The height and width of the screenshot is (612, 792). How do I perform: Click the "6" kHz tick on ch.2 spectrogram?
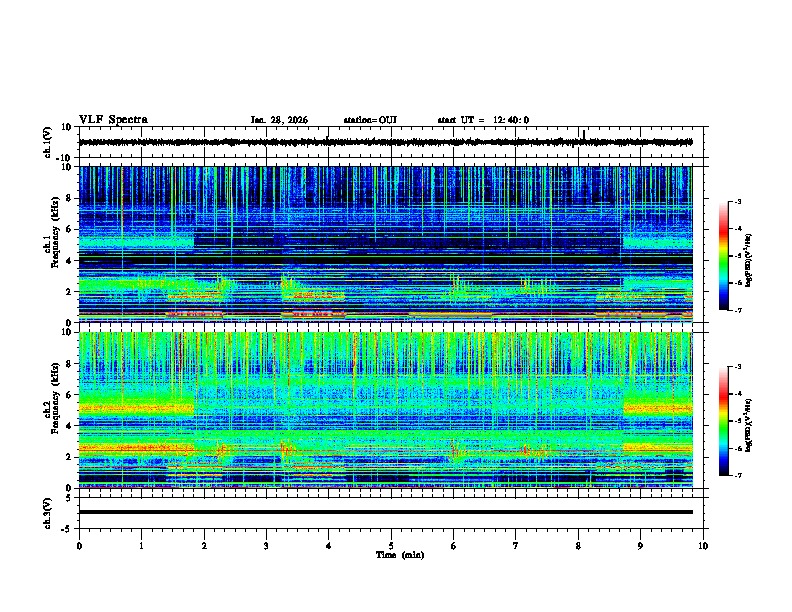70,395
